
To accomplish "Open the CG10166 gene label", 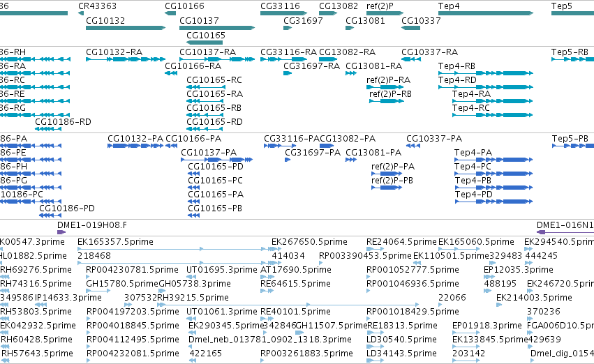I will (x=184, y=6).
